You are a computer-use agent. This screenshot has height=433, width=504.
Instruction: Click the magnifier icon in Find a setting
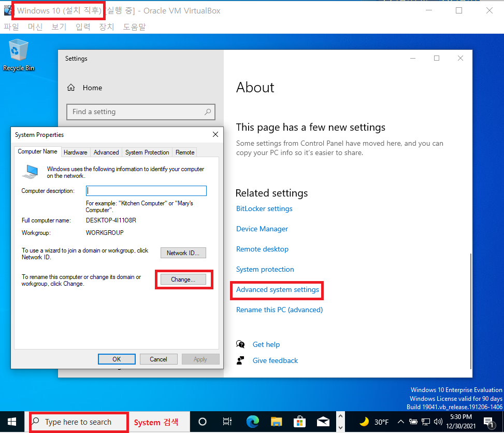(x=208, y=111)
